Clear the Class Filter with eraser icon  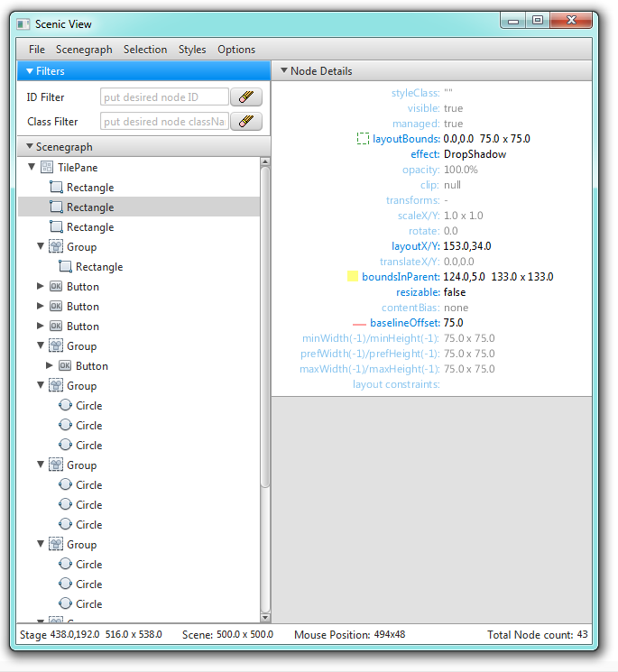click(244, 121)
